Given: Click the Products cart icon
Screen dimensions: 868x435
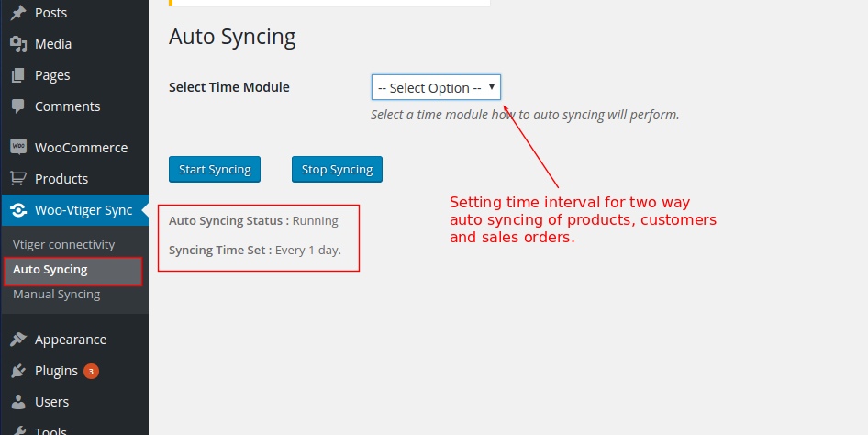Looking at the screenshot, I should point(18,179).
